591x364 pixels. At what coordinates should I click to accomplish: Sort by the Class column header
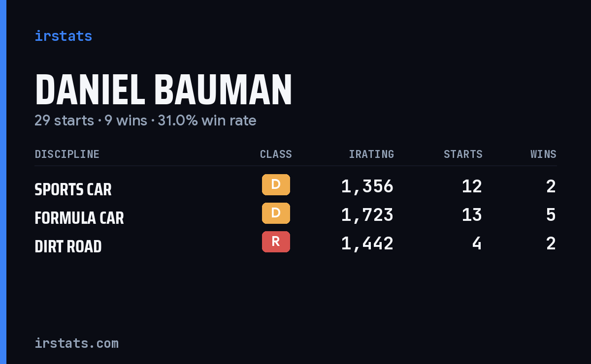click(276, 154)
